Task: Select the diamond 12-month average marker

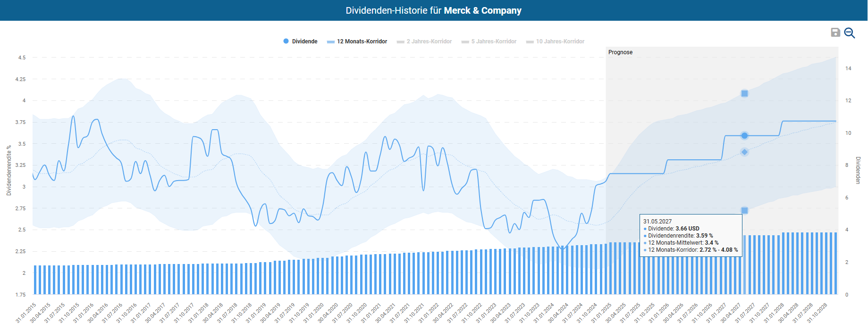Action: click(744, 152)
